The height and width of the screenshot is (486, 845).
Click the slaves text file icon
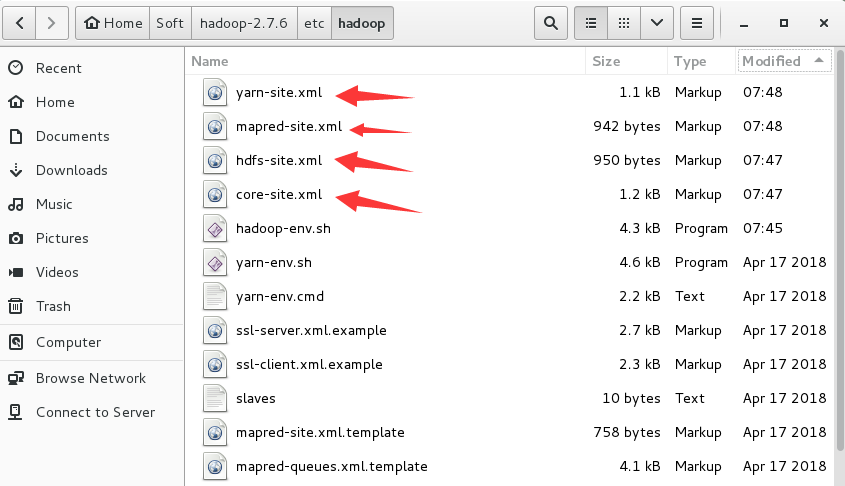pos(214,398)
